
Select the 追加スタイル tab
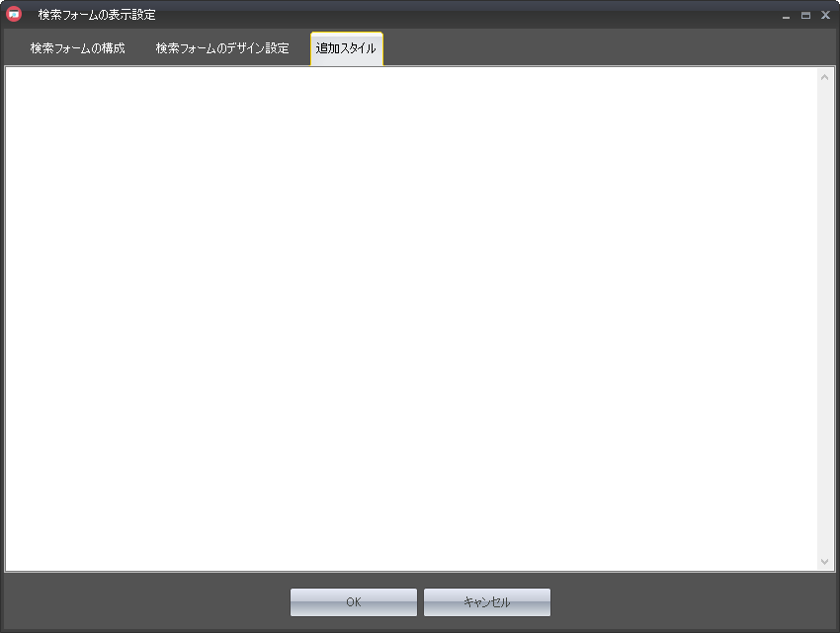(x=346, y=48)
